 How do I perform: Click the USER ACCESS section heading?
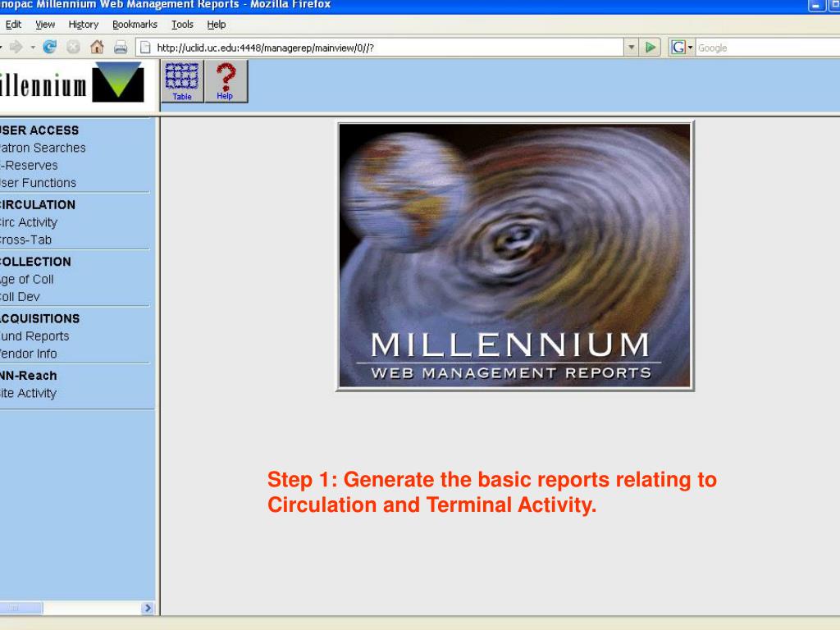coord(39,130)
